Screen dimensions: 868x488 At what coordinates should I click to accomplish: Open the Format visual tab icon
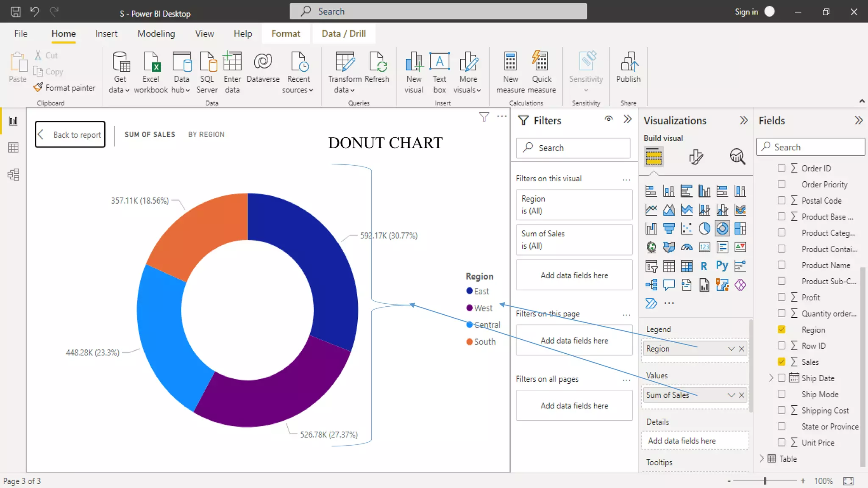point(696,157)
